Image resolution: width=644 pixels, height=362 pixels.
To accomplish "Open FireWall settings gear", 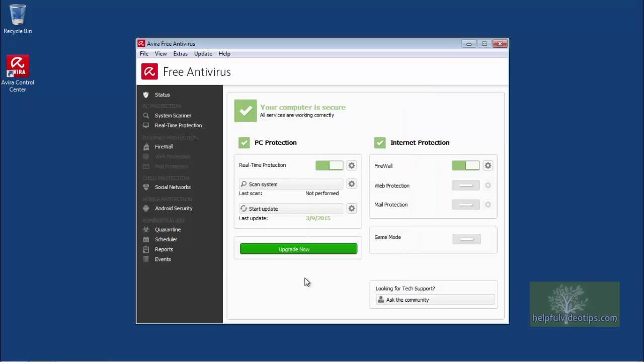I will pyautogui.click(x=488, y=165).
